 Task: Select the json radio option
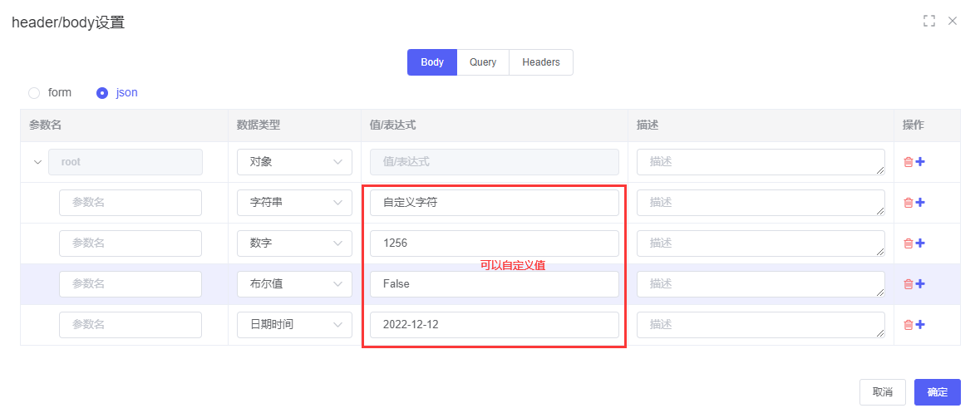click(x=102, y=93)
